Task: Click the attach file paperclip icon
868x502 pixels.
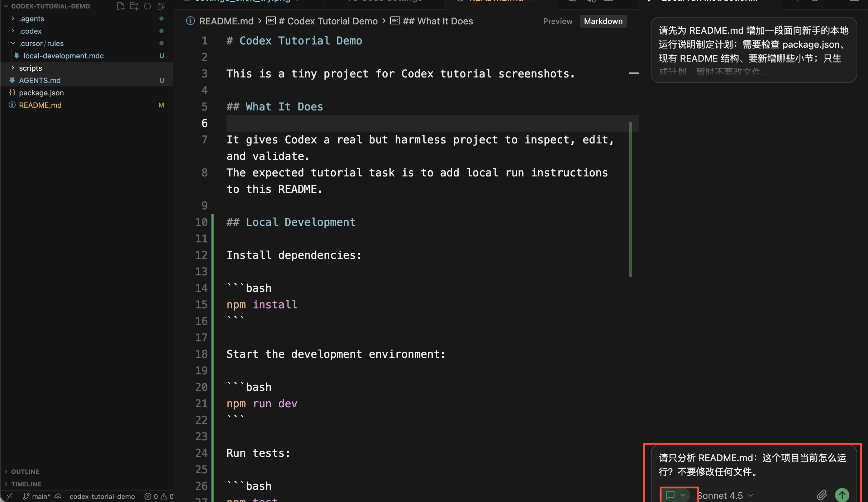Action: (822, 495)
